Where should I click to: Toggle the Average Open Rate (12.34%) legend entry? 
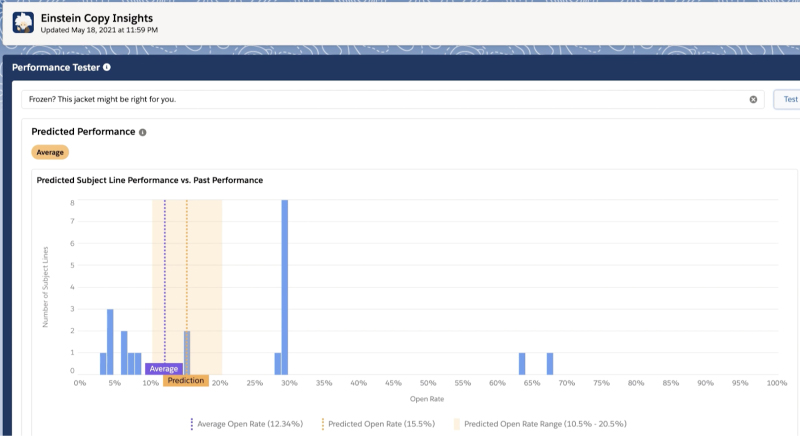(246, 424)
